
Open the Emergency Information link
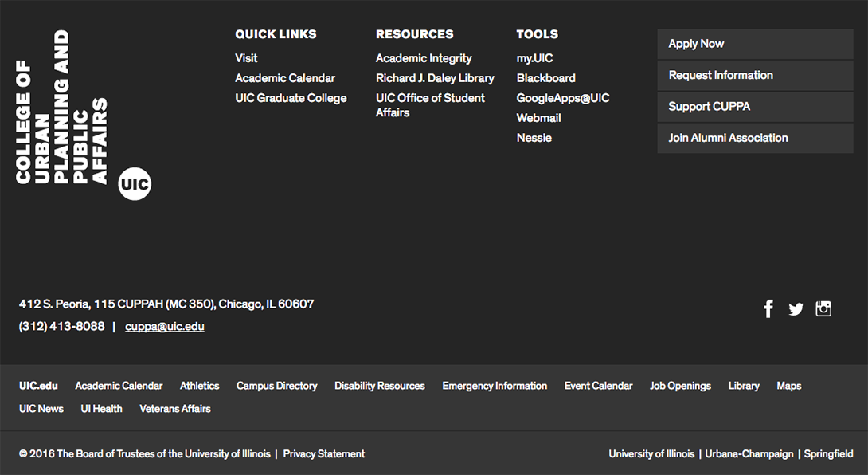[x=495, y=385]
